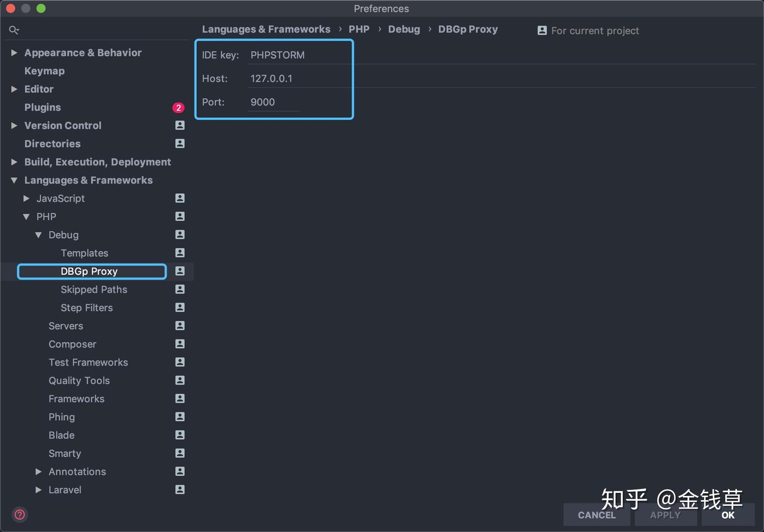Select the Skipped Paths settings item
764x532 pixels.
94,290
